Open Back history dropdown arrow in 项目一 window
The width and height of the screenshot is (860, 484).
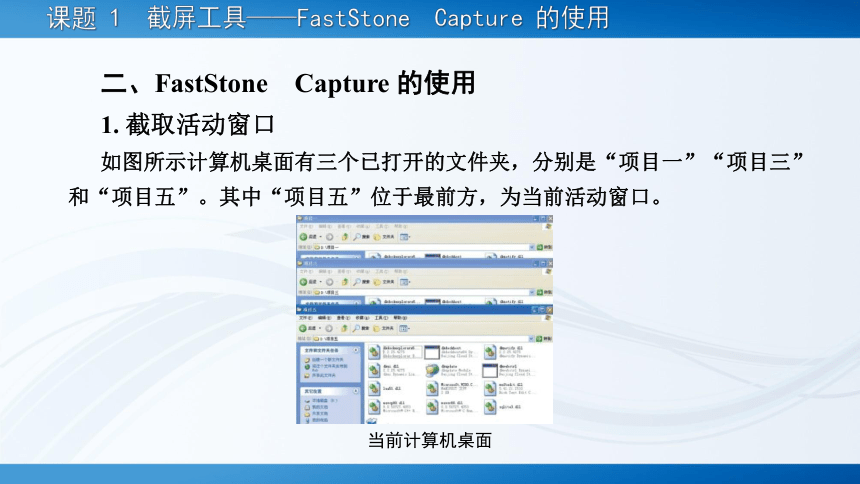click(321, 237)
